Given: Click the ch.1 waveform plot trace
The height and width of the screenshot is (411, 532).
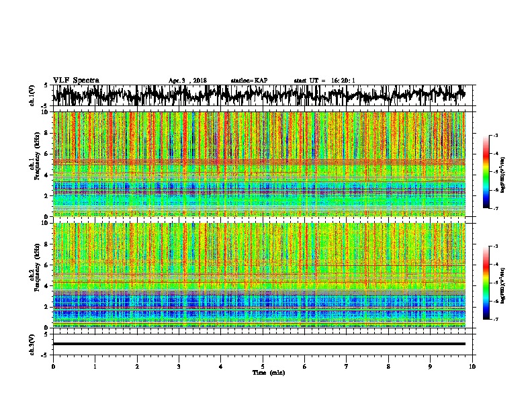Looking at the screenshot, I should click(x=259, y=95).
